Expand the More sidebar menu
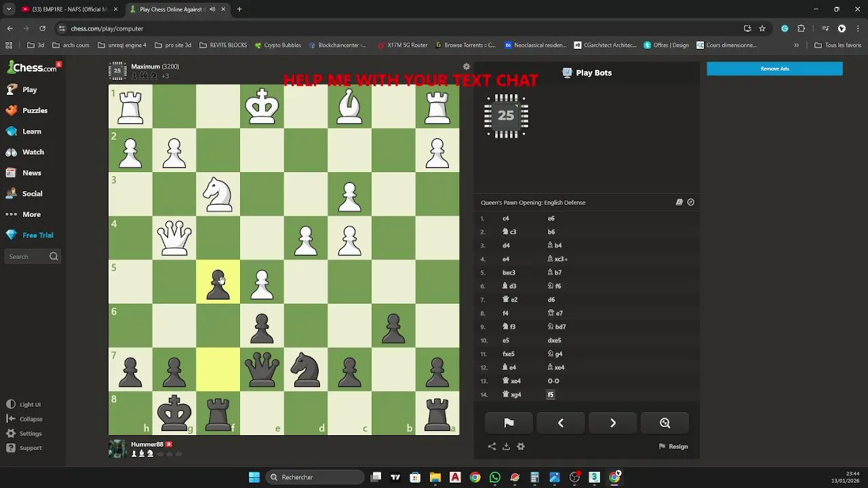 [24, 214]
